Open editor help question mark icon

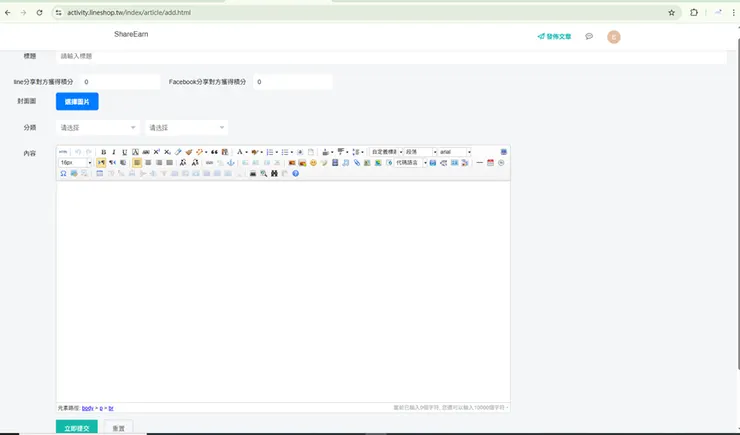295,174
